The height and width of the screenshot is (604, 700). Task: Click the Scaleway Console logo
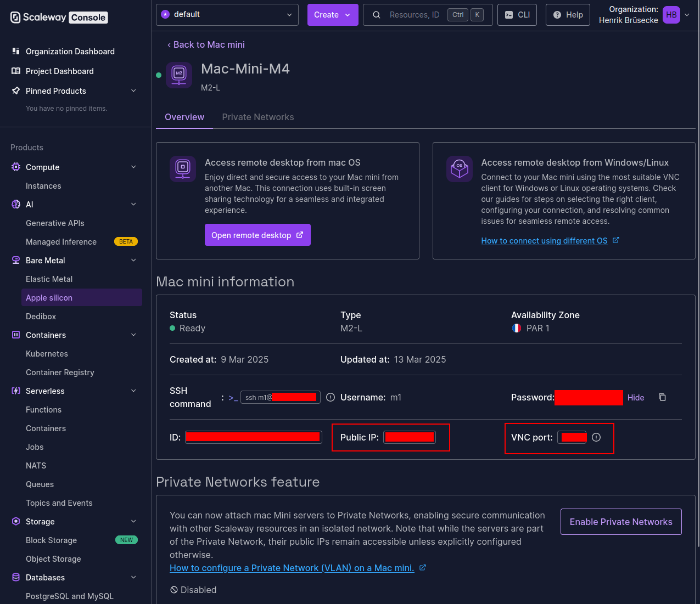(x=59, y=18)
